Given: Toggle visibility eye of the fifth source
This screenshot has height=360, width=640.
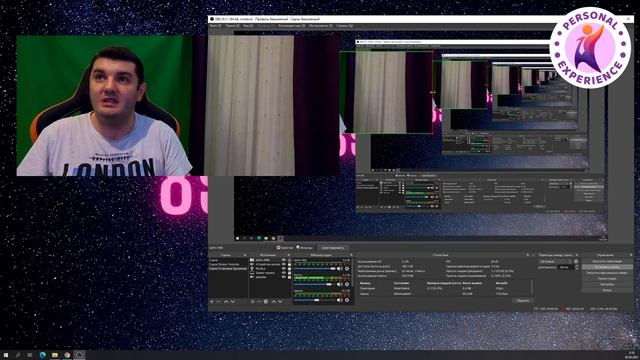Looking at the screenshot, I should [x=284, y=277].
